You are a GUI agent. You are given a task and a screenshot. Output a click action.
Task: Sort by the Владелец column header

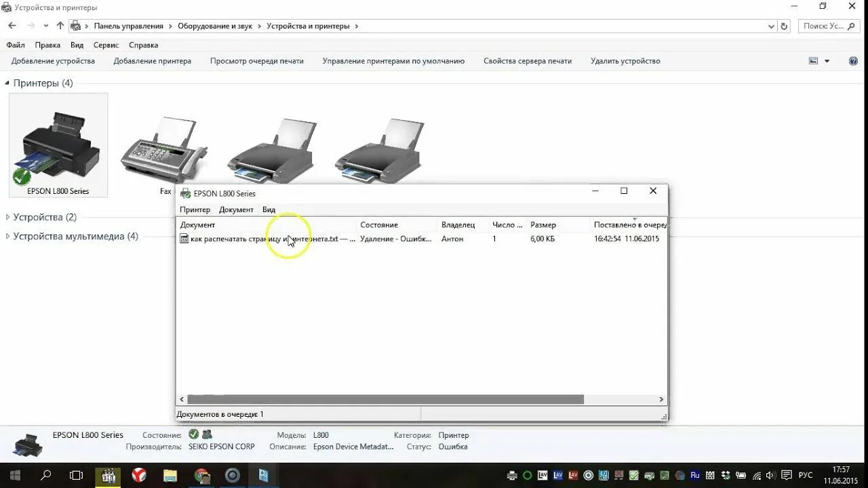(x=462, y=224)
